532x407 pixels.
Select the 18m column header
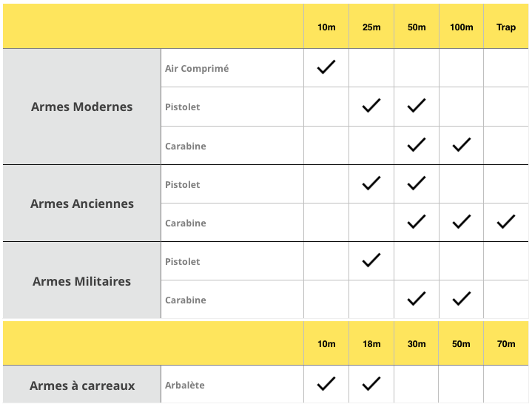(371, 344)
